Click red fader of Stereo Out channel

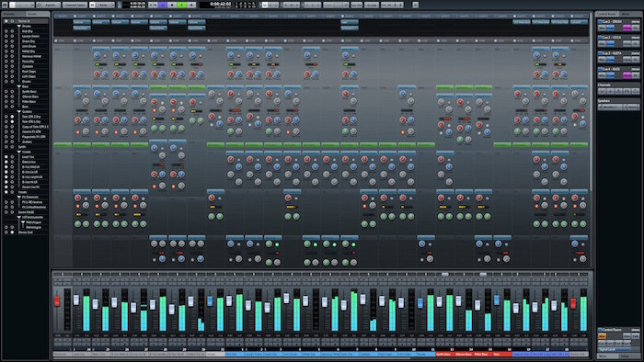point(573,303)
